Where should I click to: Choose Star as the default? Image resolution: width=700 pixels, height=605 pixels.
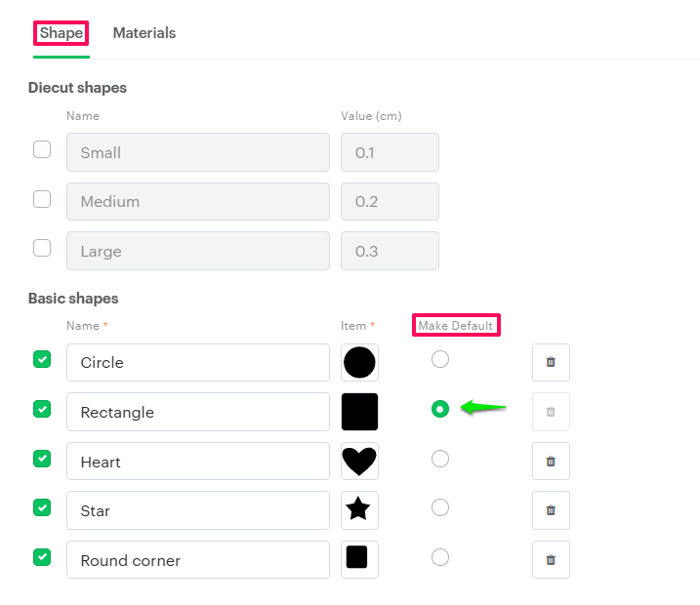coord(440,507)
